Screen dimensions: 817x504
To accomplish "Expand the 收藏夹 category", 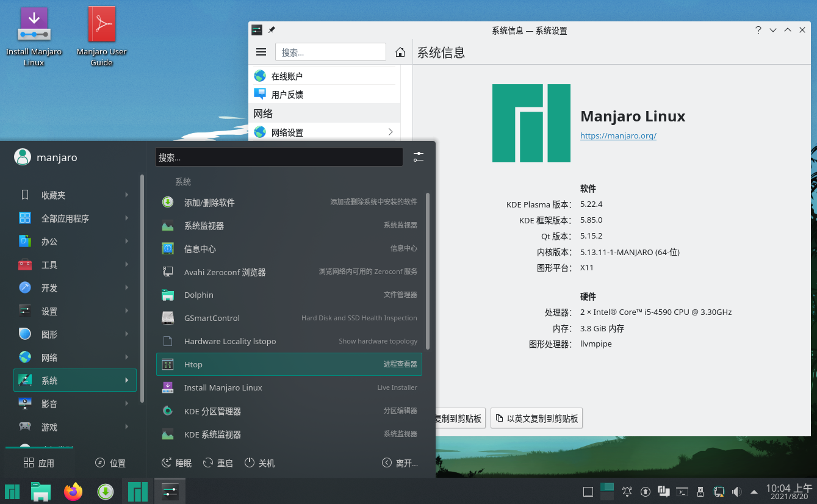I will coord(75,195).
